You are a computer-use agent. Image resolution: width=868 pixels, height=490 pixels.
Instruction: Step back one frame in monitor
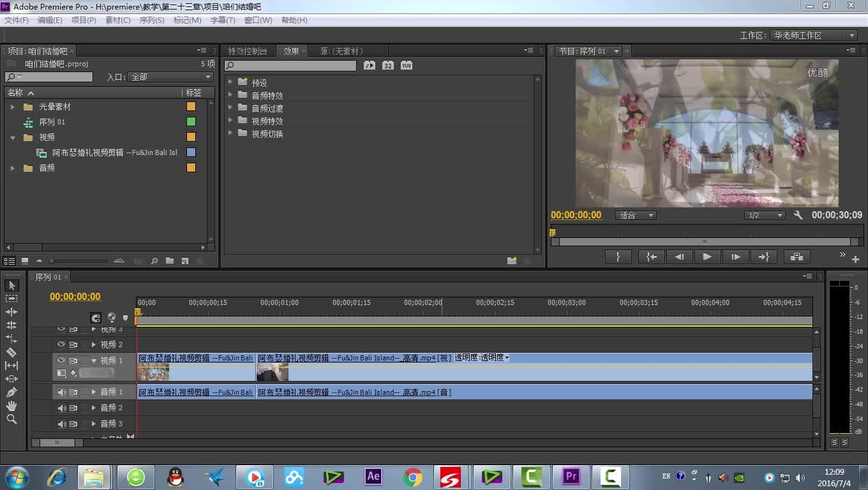(680, 256)
